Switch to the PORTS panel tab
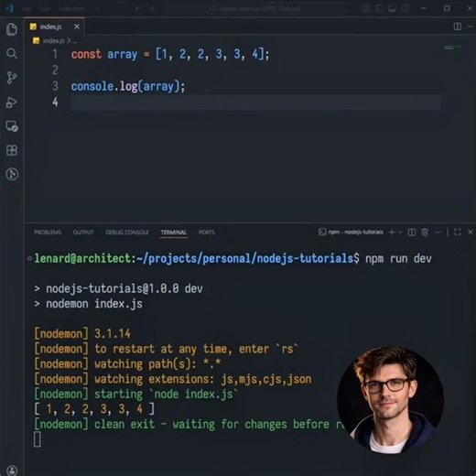476x476 pixels. tap(207, 233)
